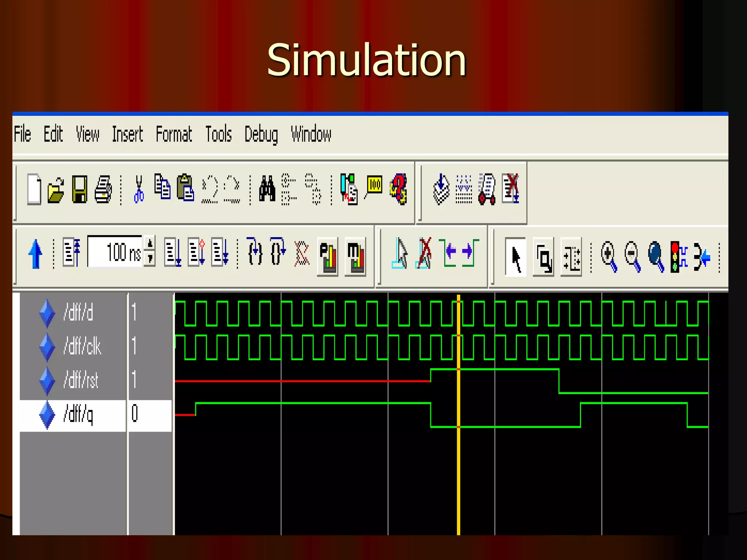This screenshot has height=560, width=747.
Task: Select the Zoom Mode tool
Action: [x=543, y=257]
